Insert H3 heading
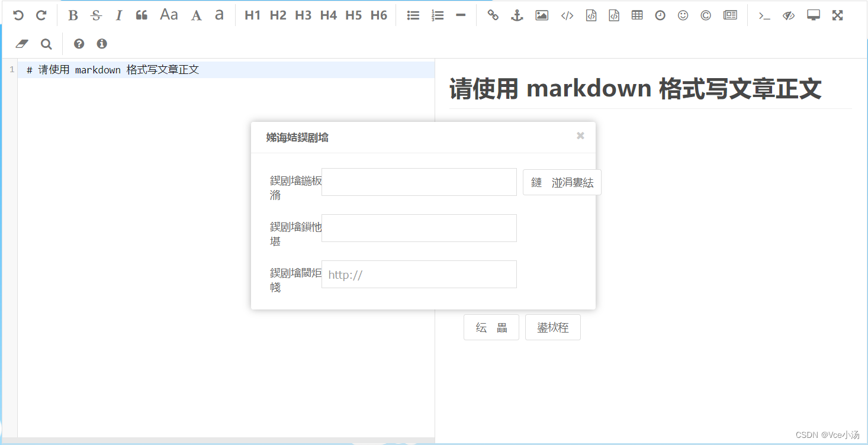This screenshot has width=868, height=445. [303, 15]
